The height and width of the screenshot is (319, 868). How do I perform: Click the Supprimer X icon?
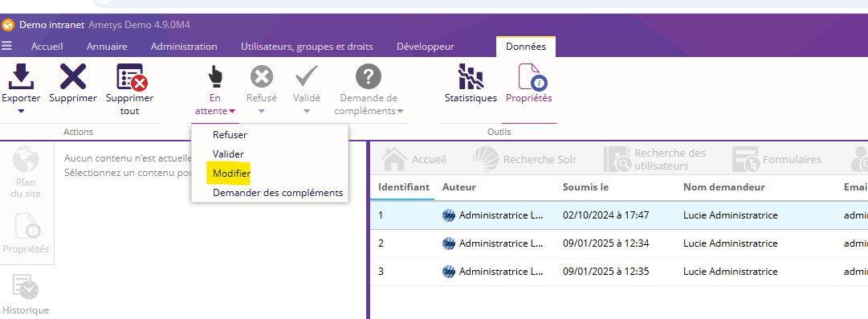click(x=72, y=76)
